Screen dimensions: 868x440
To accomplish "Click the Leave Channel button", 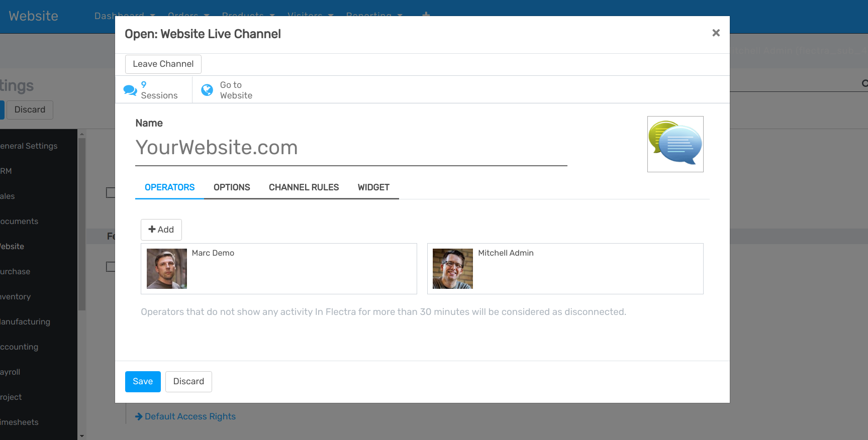I will 163,64.
